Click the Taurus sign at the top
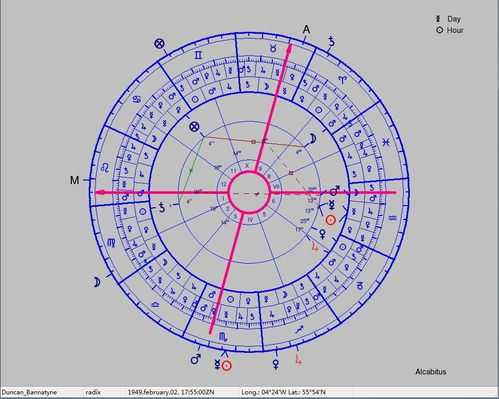This screenshot has width=499, height=399. click(x=273, y=49)
